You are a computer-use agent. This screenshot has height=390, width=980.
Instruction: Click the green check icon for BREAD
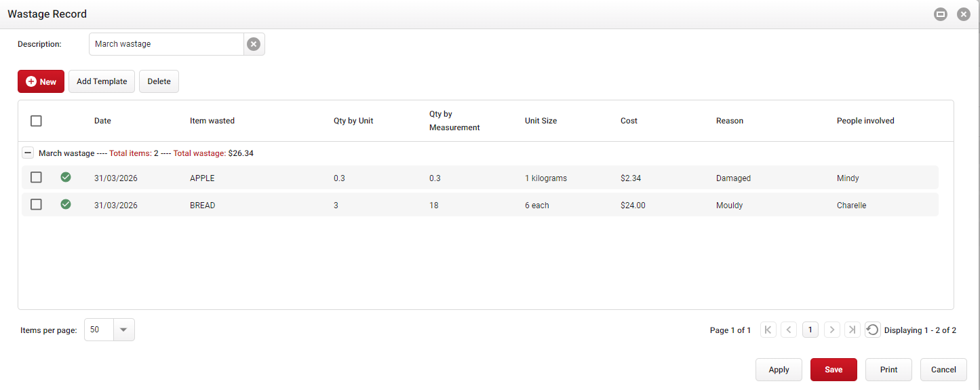click(x=66, y=204)
